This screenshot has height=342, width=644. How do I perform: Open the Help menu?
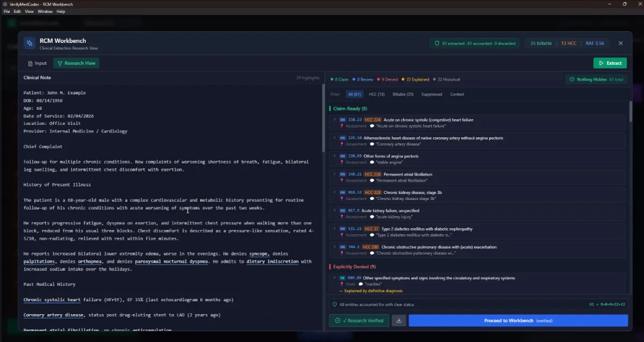click(61, 11)
